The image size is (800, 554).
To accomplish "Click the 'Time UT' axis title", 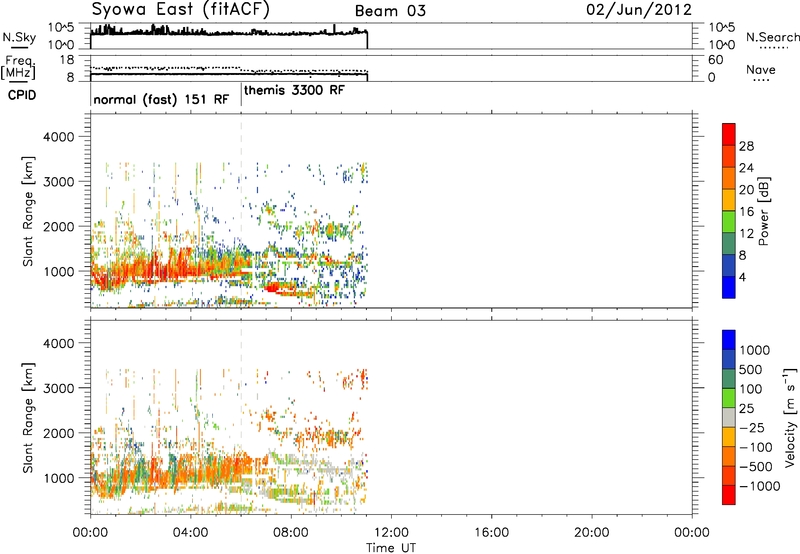I will pyautogui.click(x=391, y=548).
